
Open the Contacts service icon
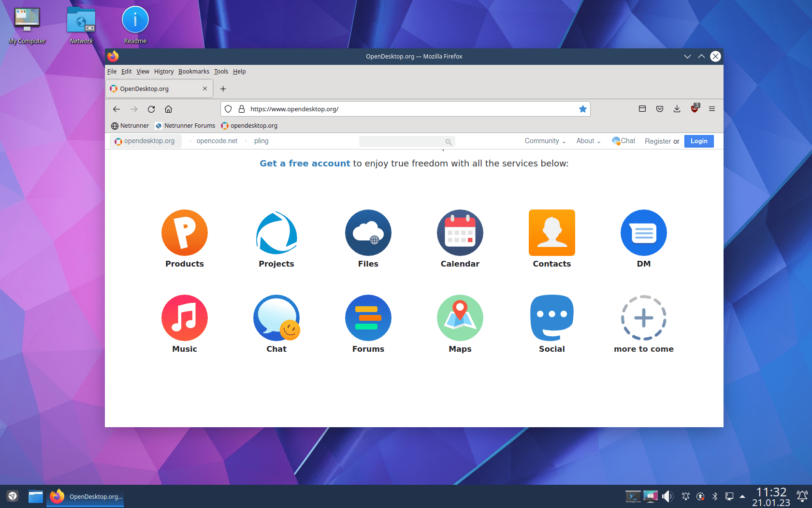click(x=551, y=233)
